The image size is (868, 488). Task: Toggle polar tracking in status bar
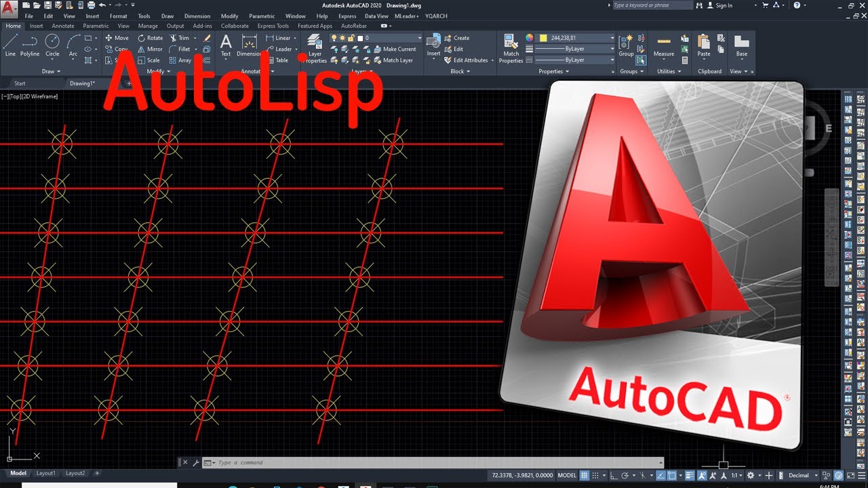click(625, 476)
